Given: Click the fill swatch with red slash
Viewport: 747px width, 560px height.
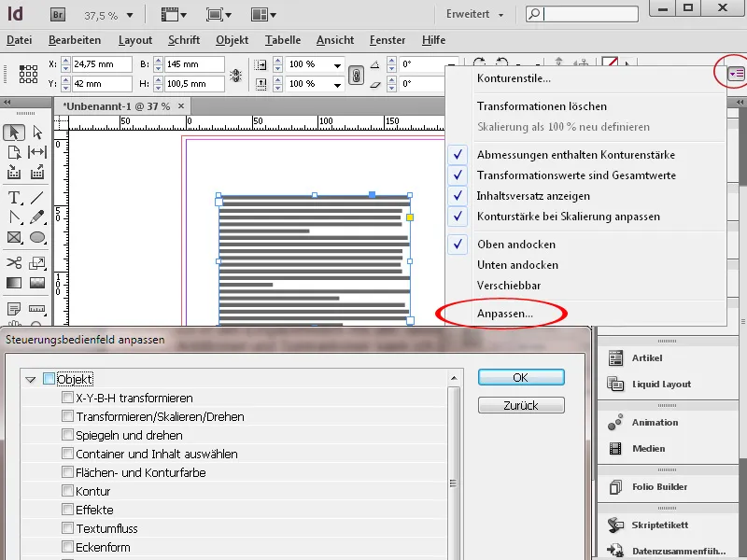Looking at the screenshot, I should tap(610, 63).
